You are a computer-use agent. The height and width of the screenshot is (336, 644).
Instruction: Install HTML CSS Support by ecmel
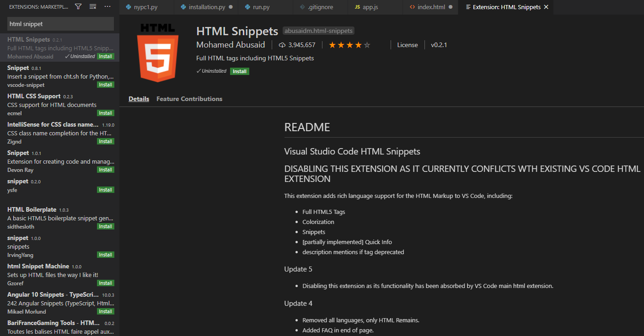tap(106, 113)
